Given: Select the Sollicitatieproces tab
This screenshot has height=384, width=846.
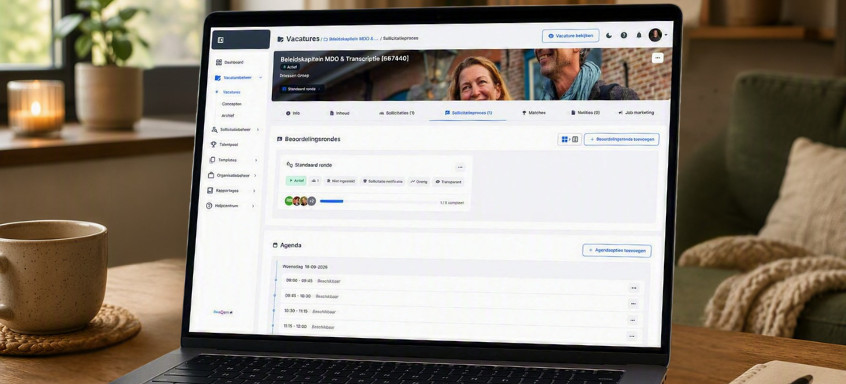Looking at the screenshot, I should point(468,113).
